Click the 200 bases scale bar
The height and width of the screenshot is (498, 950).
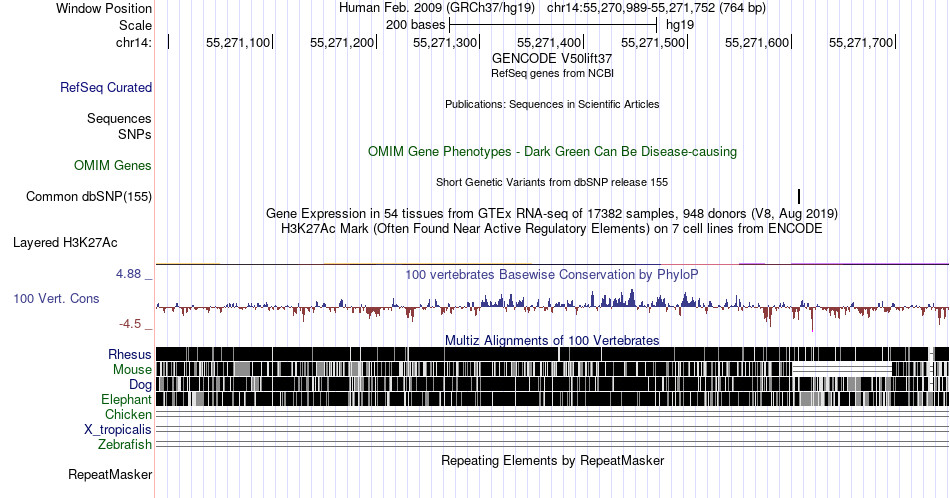[x=553, y=25]
